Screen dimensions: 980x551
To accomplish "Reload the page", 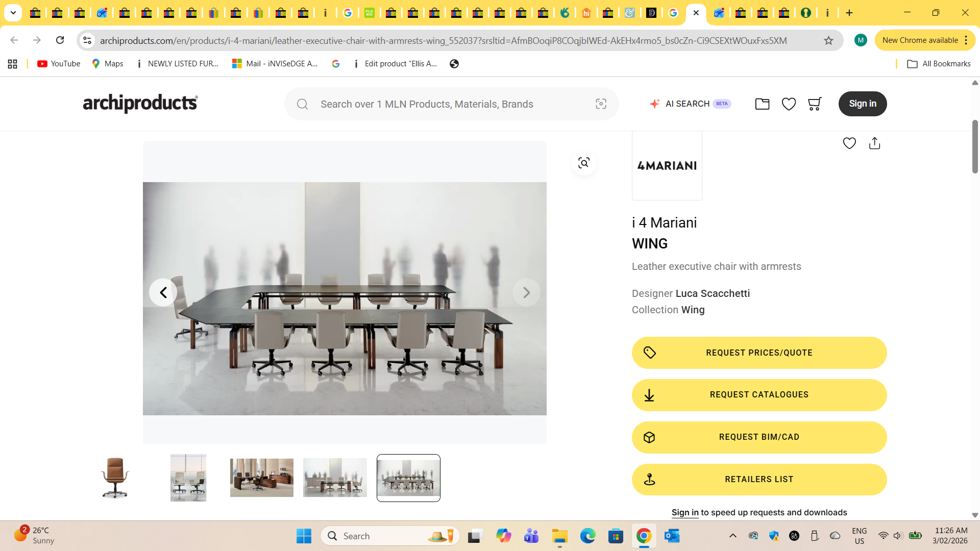I will pyautogui.click(x=60, y=40).
